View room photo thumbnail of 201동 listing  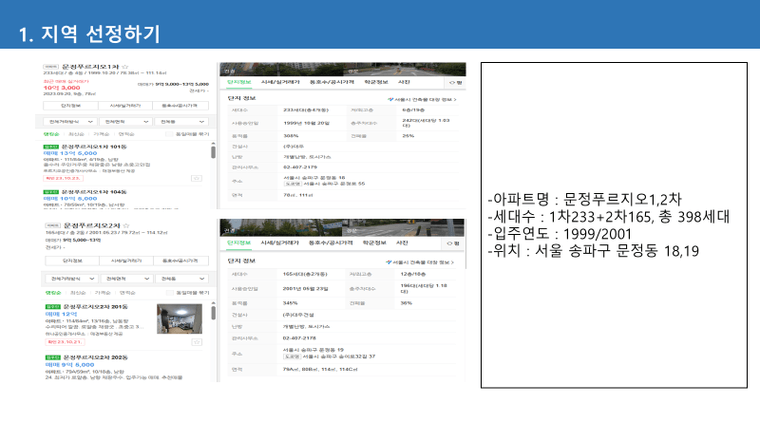[x=179, y=319]
